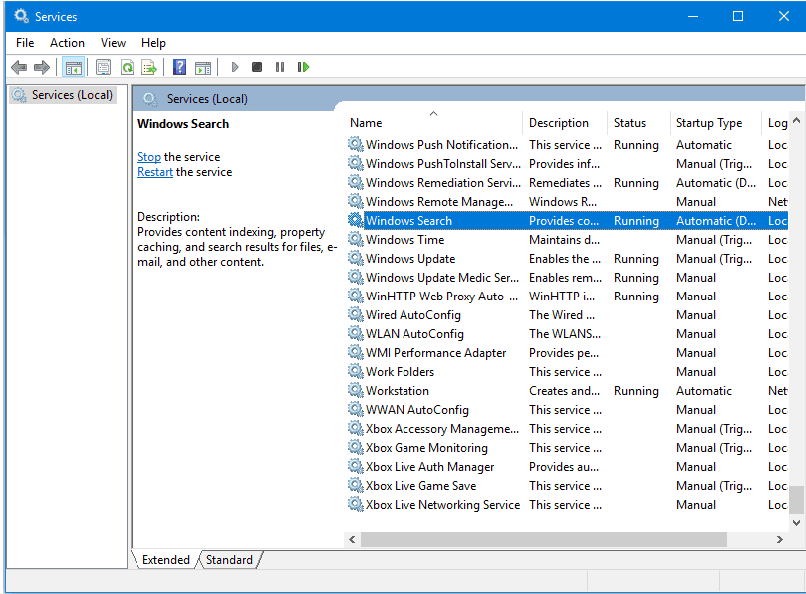Screen dimensions: 806x594
Task: Select Windows Update Medic Ser... row name
Action: (x=442, y=277)
